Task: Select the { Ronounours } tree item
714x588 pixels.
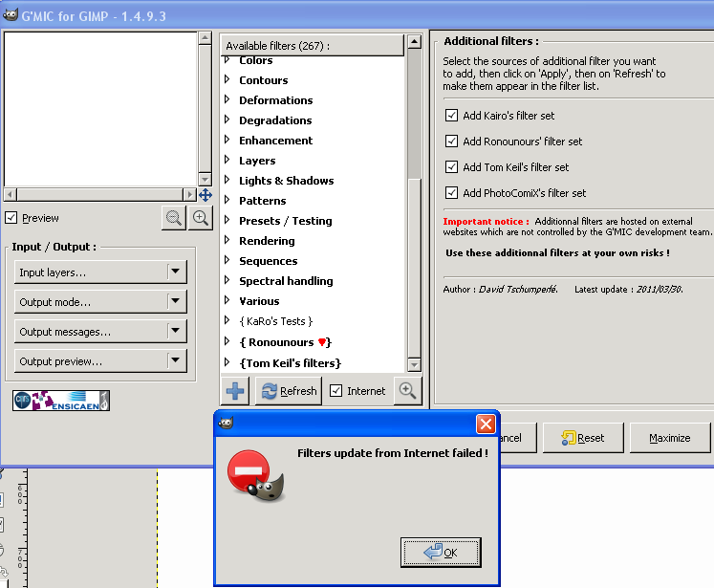Action: pyautogui.click(x=286, y=342)
